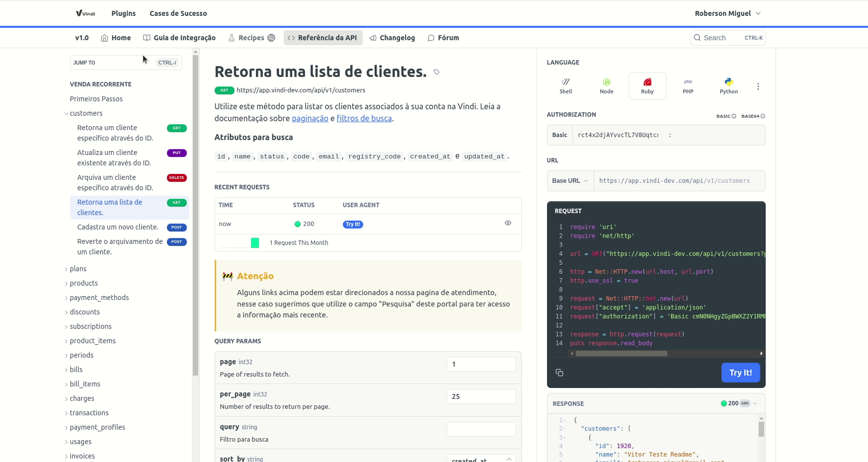The image size is (868, 462).
Task: Click the Plugins menu item
Action: click(124, 13)
